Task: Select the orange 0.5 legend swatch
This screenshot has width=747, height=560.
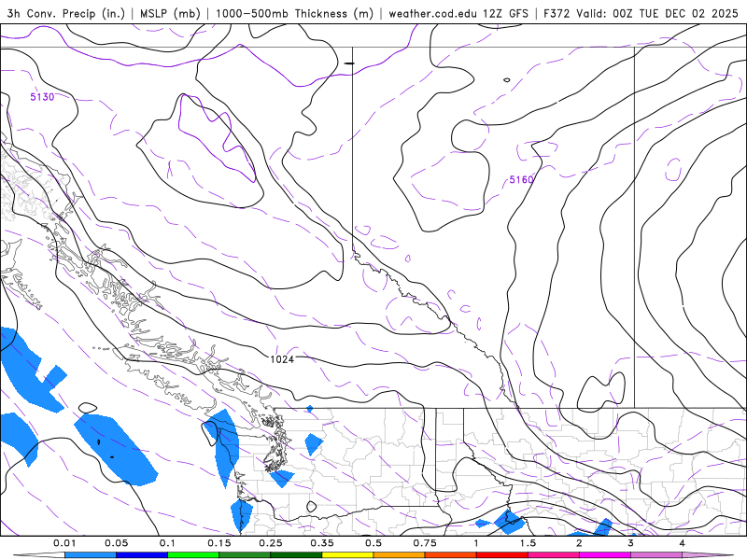Action: coord(400,555)
